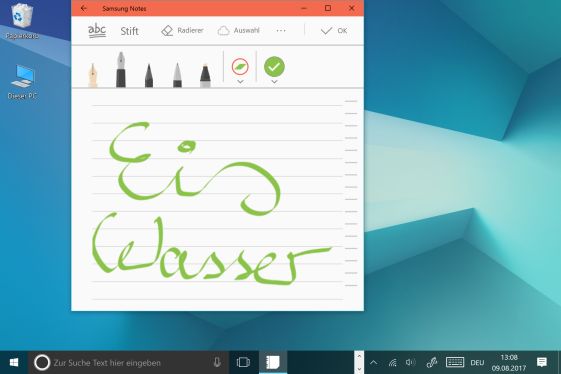This screenshot has width=561, height=374.
Task: Open the red-circled stroke thickness setting
Action: [240, 67]
